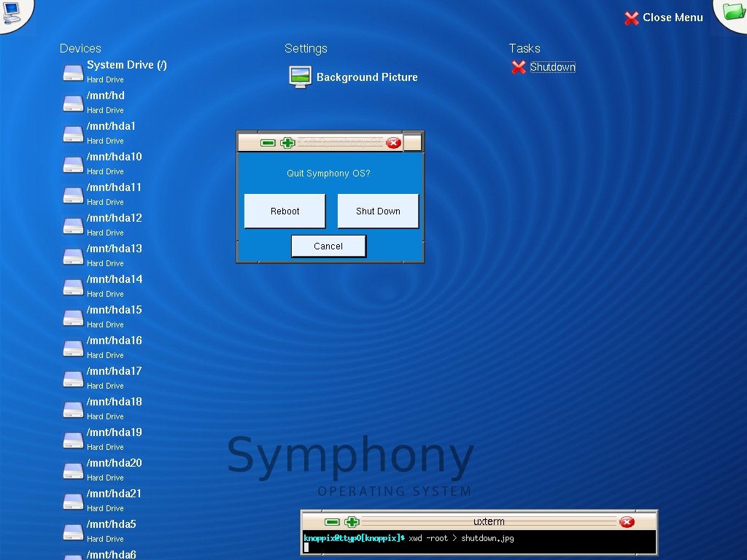Select the Shutdown task link
This screenshot has height=560, width=747.
tap(553, 67)
